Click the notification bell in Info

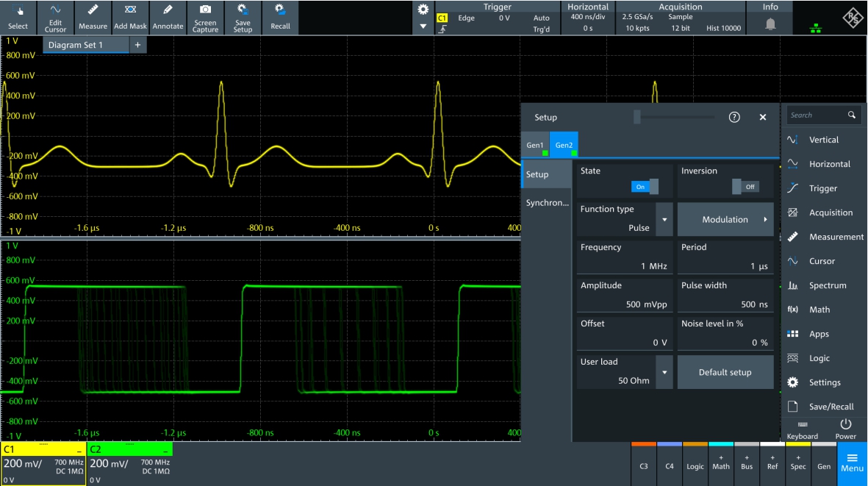click(770, 24)
